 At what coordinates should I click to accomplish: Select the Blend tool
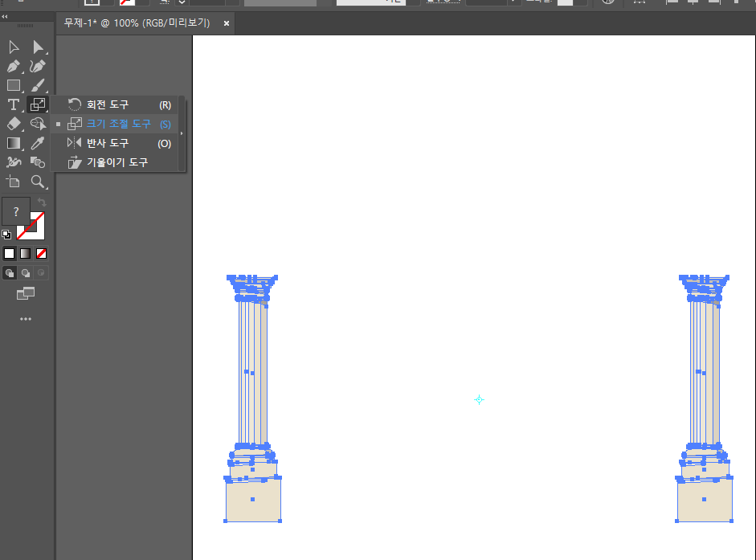38,162
